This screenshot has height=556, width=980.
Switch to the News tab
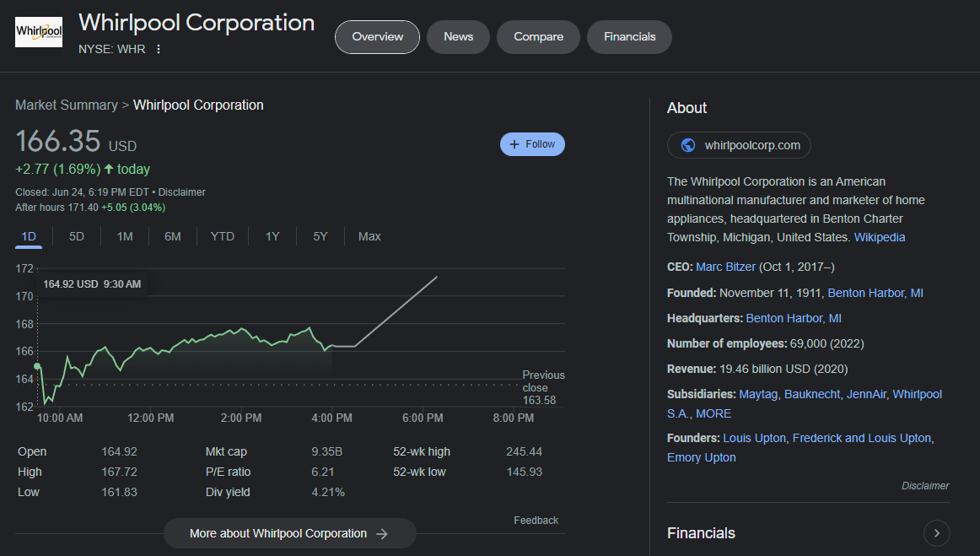click(x=458, y=37)
